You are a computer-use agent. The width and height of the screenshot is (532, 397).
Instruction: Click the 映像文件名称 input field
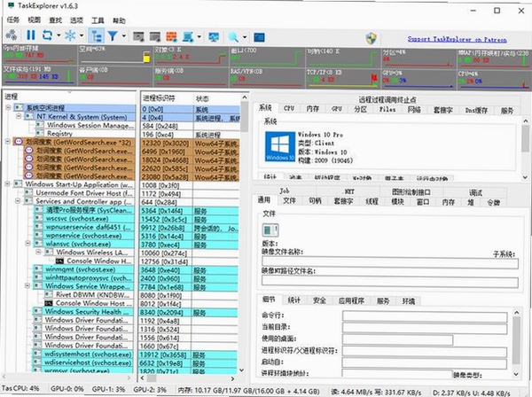pyautogui.click(x=390, y=263)
